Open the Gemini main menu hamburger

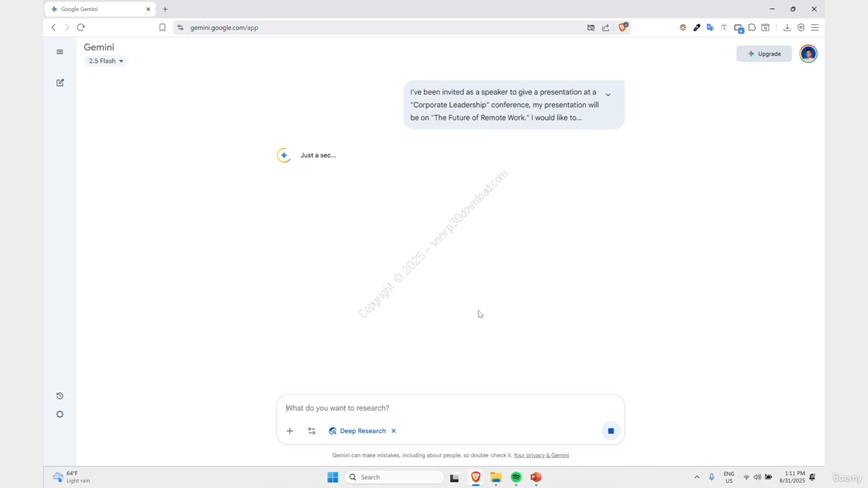(x=60, y=52)
